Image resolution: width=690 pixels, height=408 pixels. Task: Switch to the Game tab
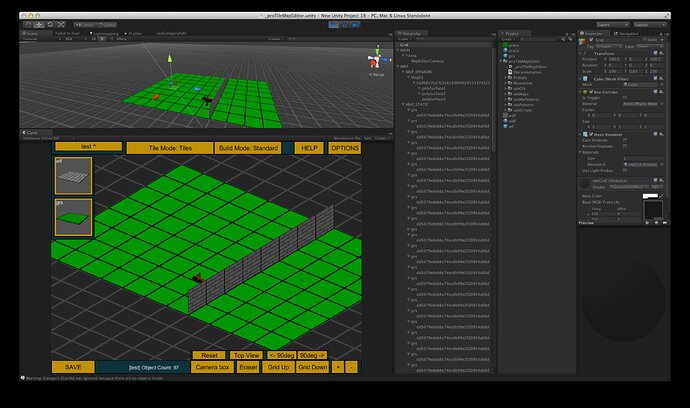[36, 132]
